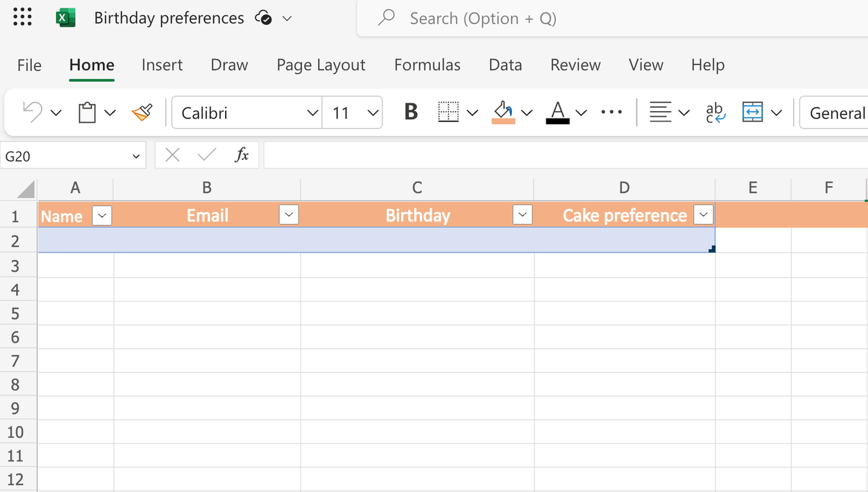Switch to the Formulas ribbon tab
Viewport: 868px width, 492px height.
pyautogui.click(x=427, y=65)
